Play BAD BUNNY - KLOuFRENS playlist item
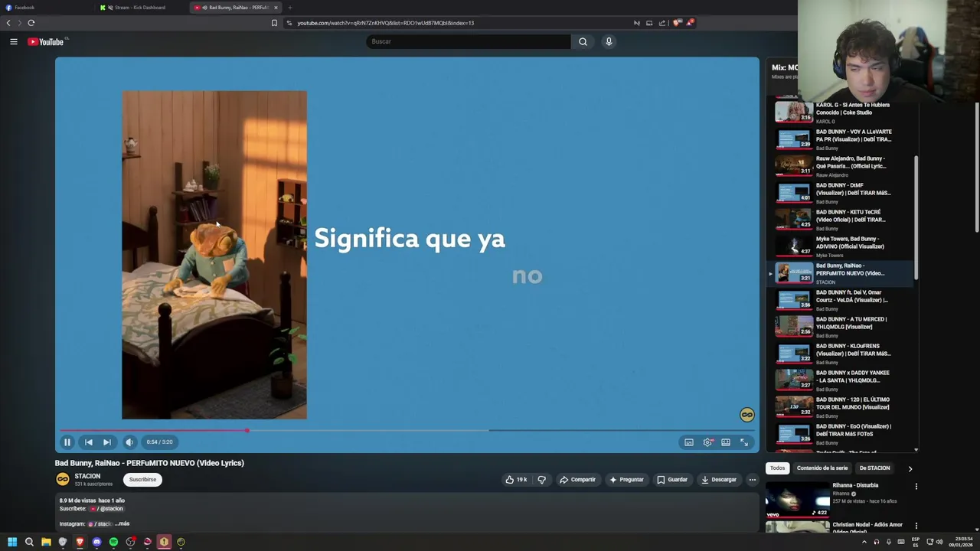Viewport: 980px width, 551px height. point(842,354)
